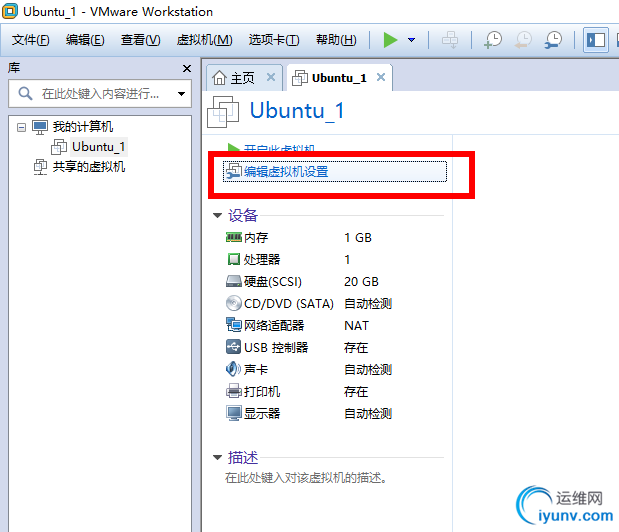
Task: Collapse the 我的计算机 tree node
Action: (x=21, y=127)
